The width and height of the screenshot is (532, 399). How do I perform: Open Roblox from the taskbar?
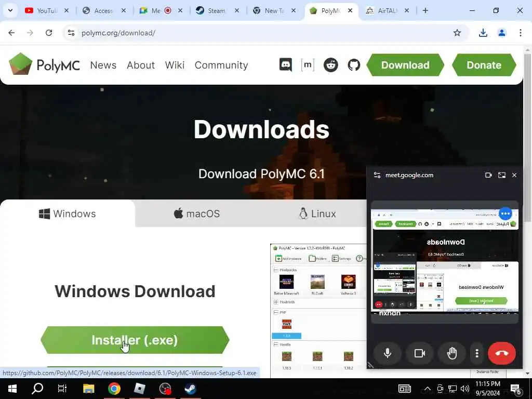click(x=139, y=389)
